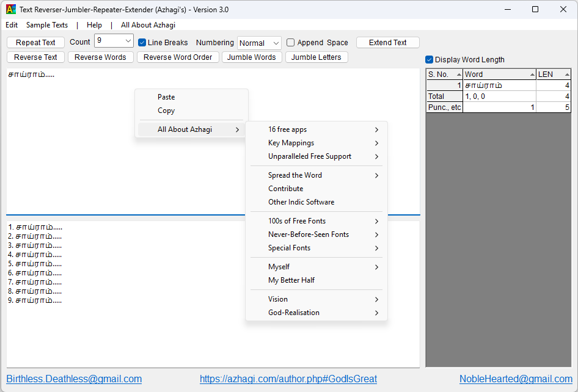578x392 pixels.
Task: Click the Reverse Word Order button
Action: coord(178,57)
